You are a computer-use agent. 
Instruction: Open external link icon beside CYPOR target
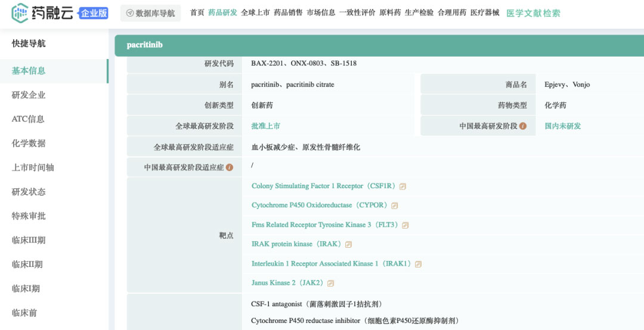(x=395, y=206)
